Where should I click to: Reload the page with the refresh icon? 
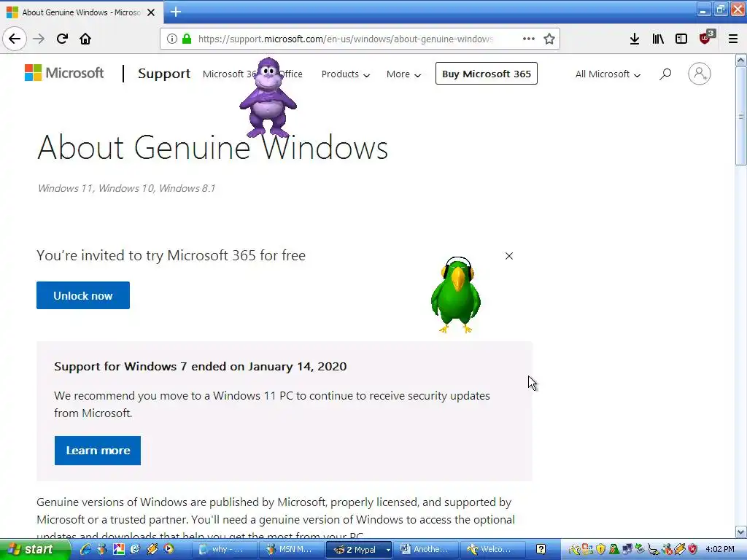pyautogui.click(x=62, y=39)
